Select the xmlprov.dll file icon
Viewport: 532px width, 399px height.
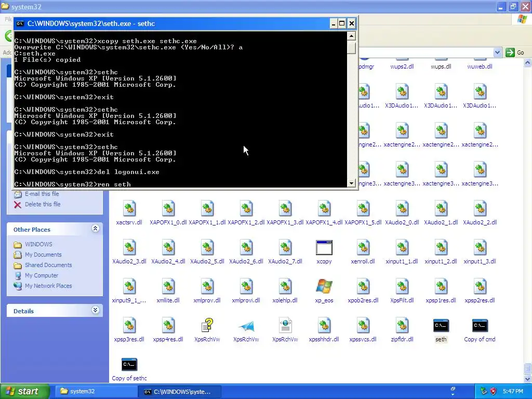point(207,286)
